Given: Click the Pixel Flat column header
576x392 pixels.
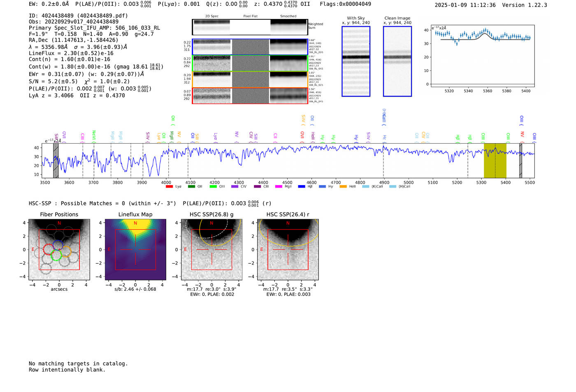Looking at the screenshot, I should click(x=250, y=16).
